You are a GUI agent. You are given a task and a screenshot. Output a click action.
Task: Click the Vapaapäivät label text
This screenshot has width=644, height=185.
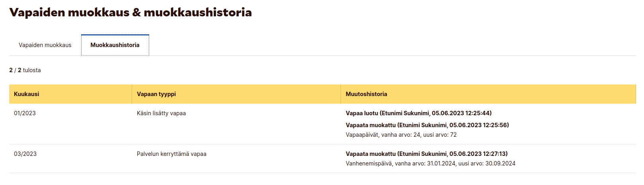[x=362, y=135]
